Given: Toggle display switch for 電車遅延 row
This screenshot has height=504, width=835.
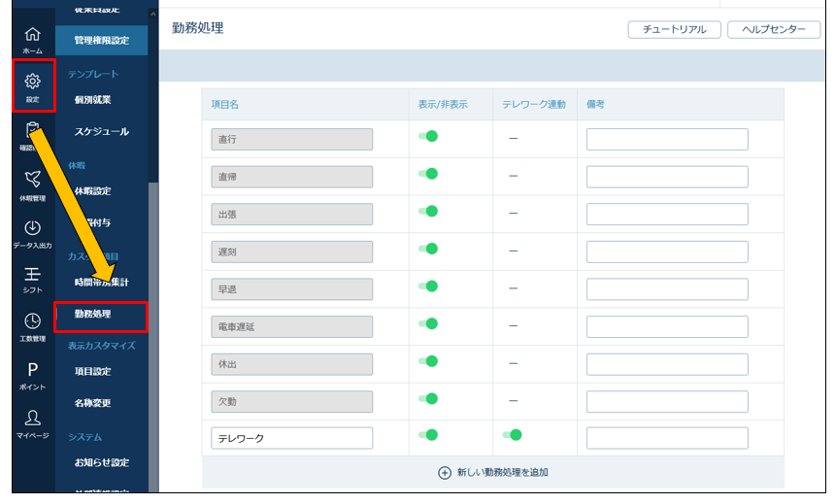Looking at the screenshot, I should click(x=428, y=323).
